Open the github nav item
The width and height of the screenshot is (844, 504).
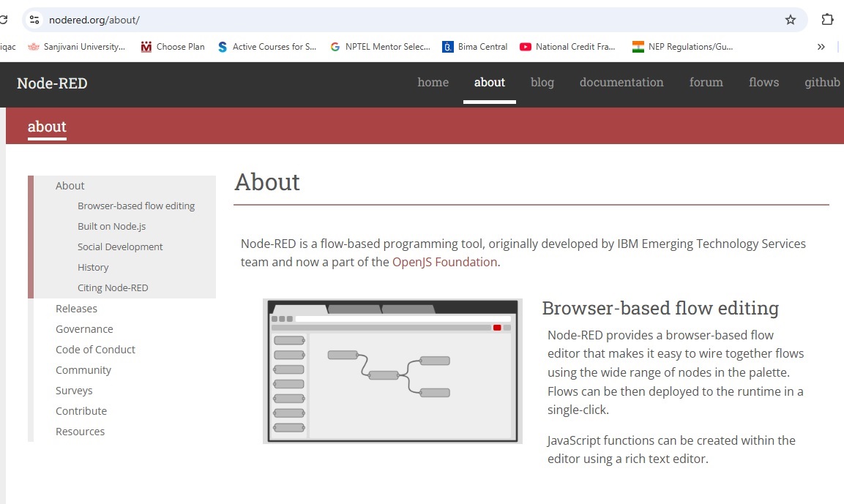(x=822, y=83)
